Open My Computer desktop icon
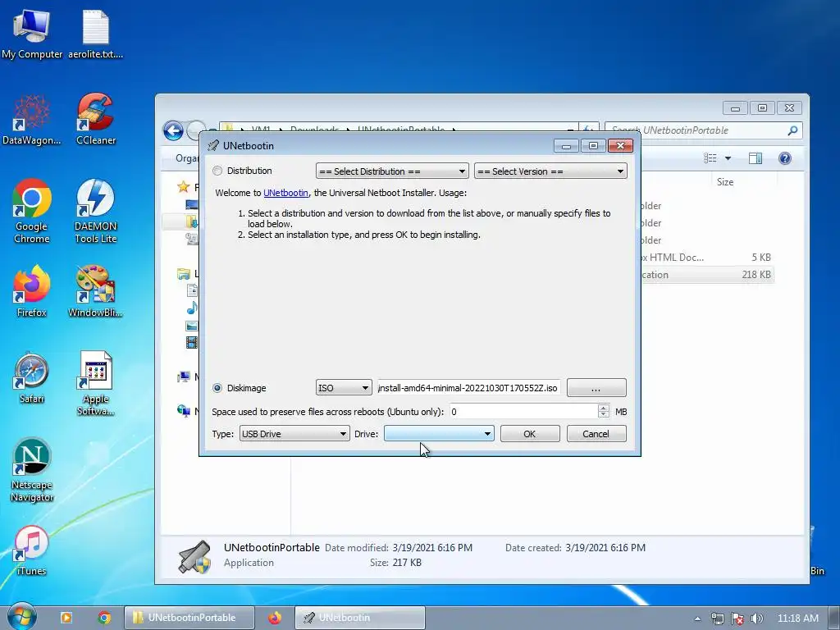The width and height of the screenshot is (840, 630). 32,33
